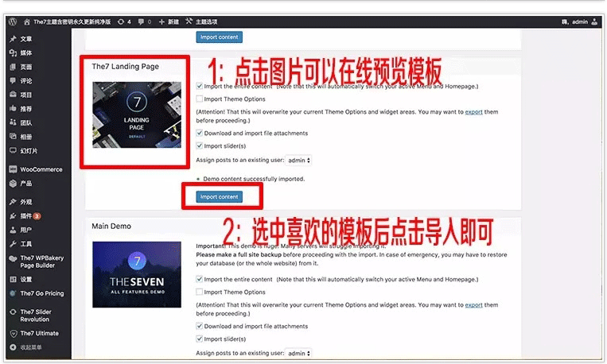Open Landing Page user assignment dropdown (admin)
This screenshot has width=607, height=364.
[298, 161]
